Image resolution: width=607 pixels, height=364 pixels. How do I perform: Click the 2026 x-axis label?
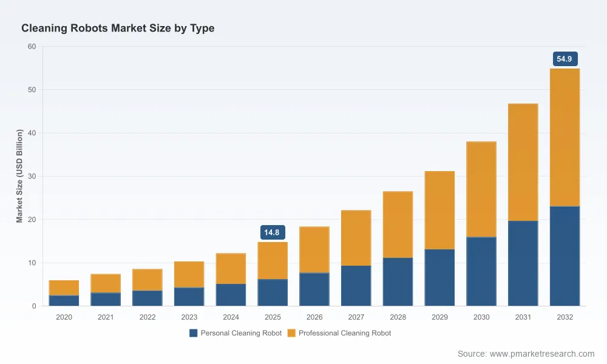[314, 317]
